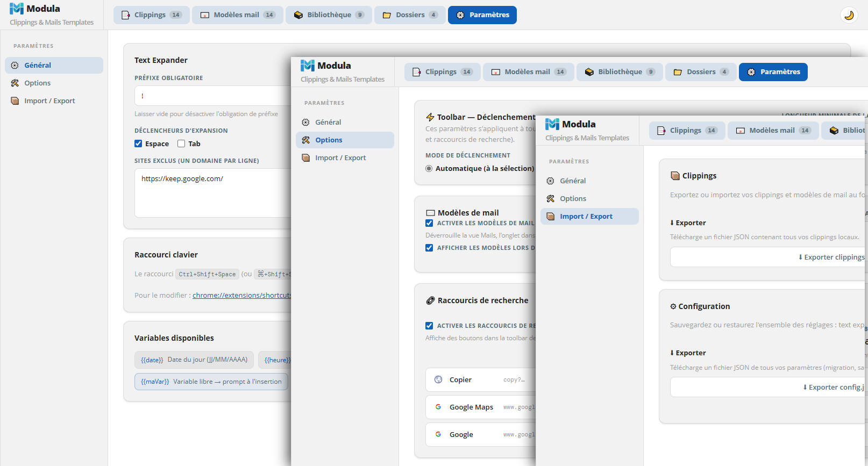Select Général in back window sidebar

pyautogui.click(x=54, y=65)
